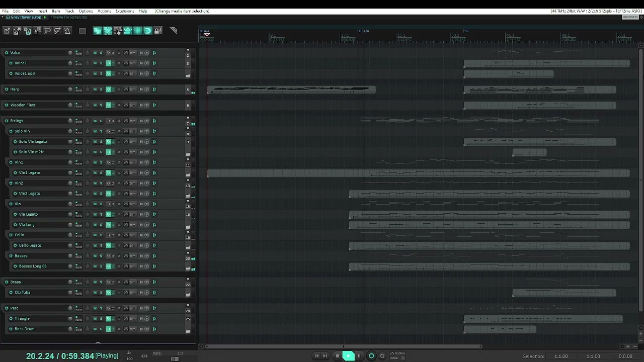Toggle the metronome toolbar icon
The height and width of the screenshot is (362, 644).
pos(67,31)
